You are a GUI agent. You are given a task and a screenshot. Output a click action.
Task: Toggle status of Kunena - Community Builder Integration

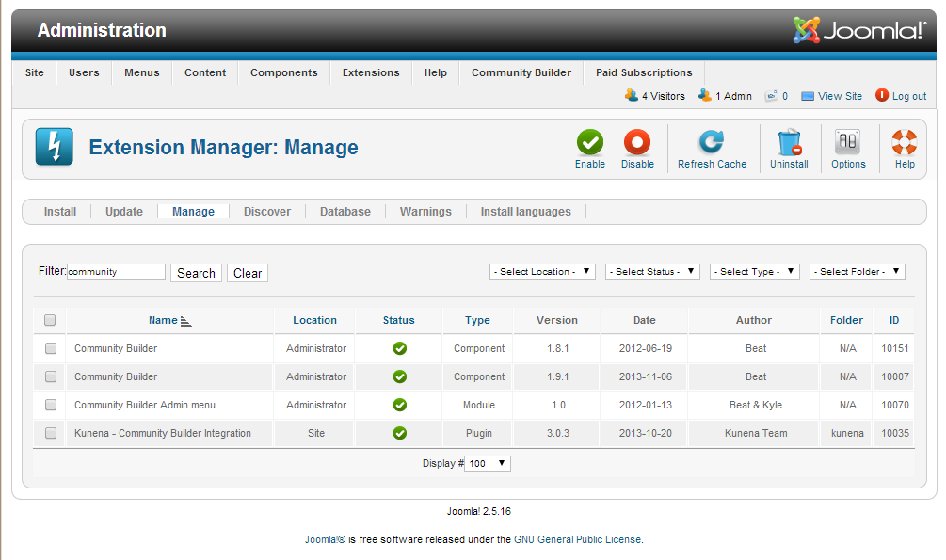pyautogui.click(x=399, y=433)
